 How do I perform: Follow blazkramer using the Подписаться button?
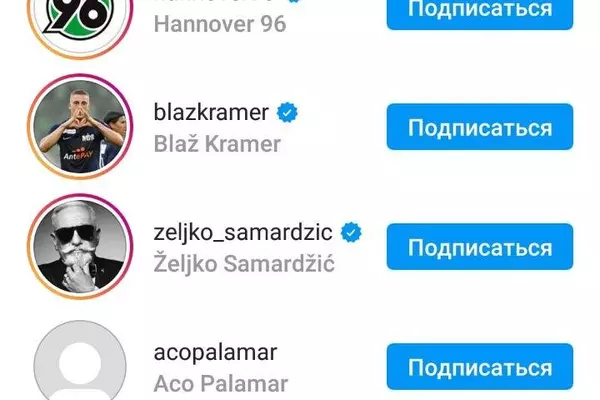point(480,127)
